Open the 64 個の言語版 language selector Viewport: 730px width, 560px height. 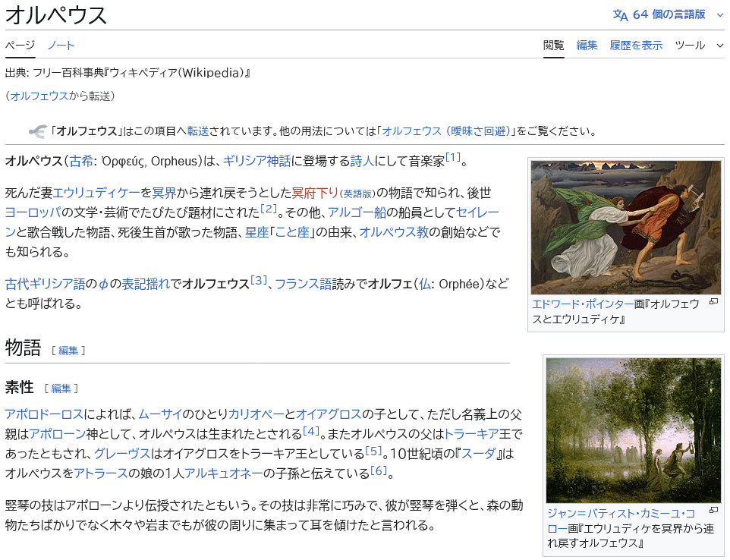pos(668,15)
